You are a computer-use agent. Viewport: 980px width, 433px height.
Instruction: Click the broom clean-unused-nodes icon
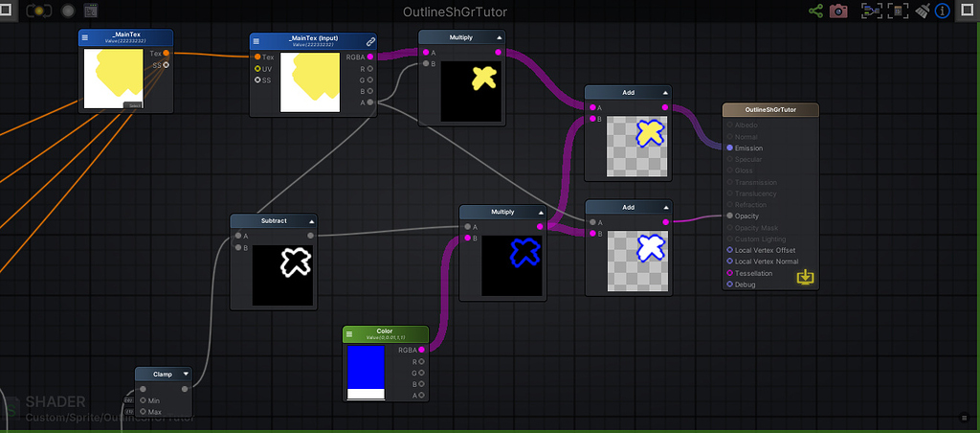coord(923,11)
